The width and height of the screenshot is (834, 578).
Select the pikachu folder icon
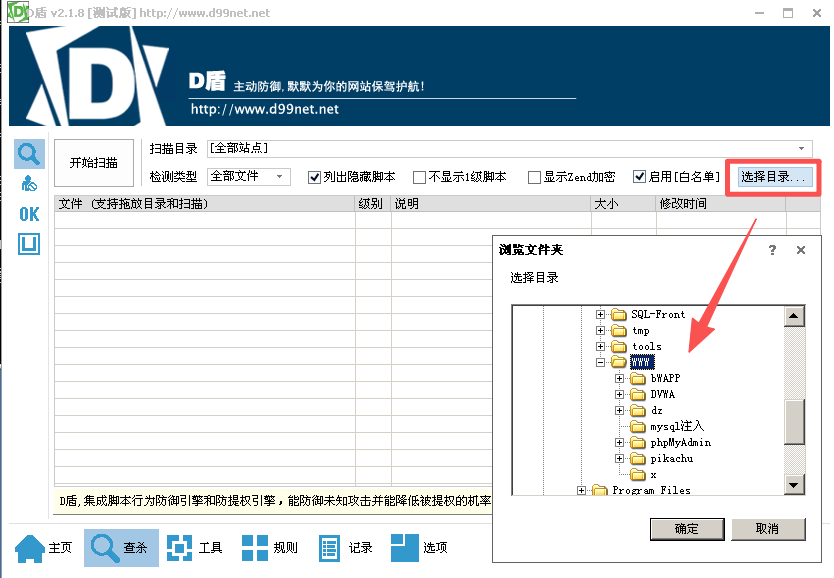pyautogui.click(x=638, y=458)
